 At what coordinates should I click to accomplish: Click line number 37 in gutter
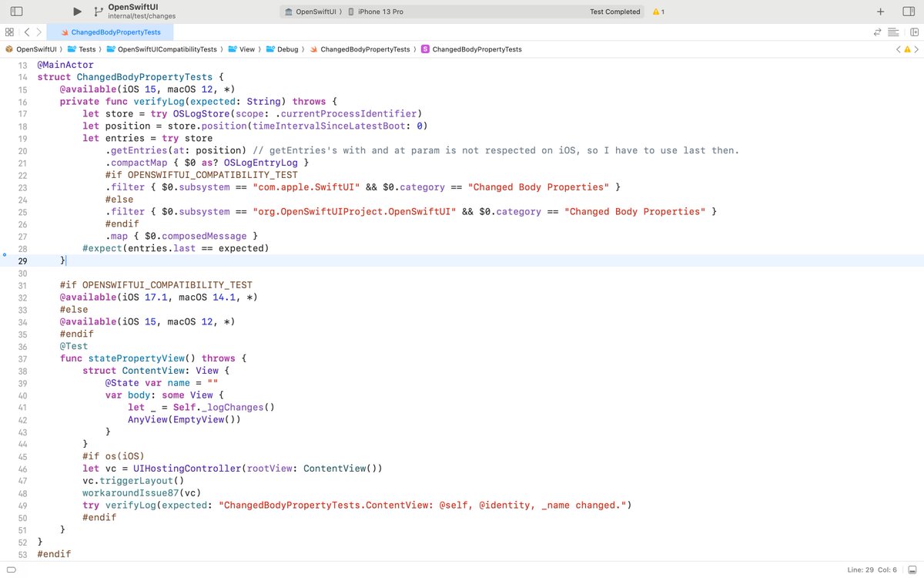[x=22, y=359]
